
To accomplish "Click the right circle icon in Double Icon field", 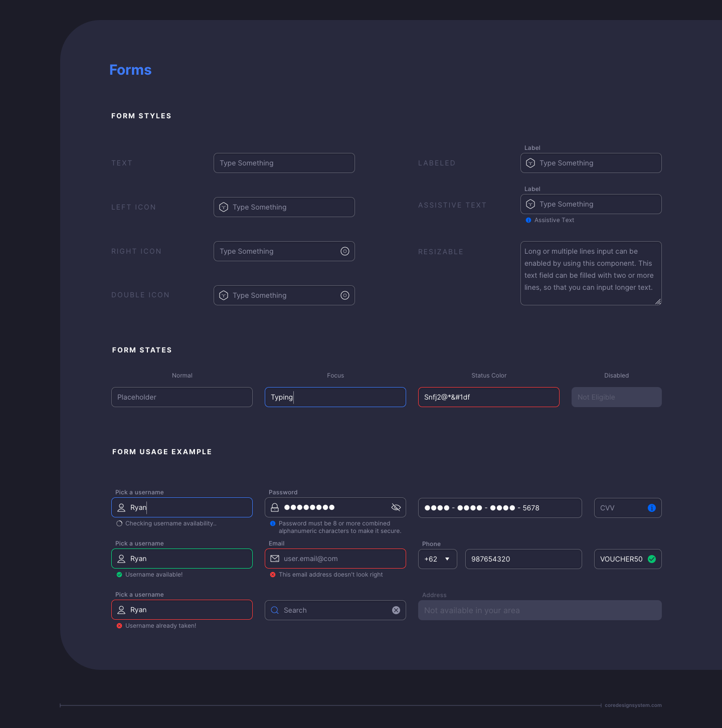I will tap(345, 295).
